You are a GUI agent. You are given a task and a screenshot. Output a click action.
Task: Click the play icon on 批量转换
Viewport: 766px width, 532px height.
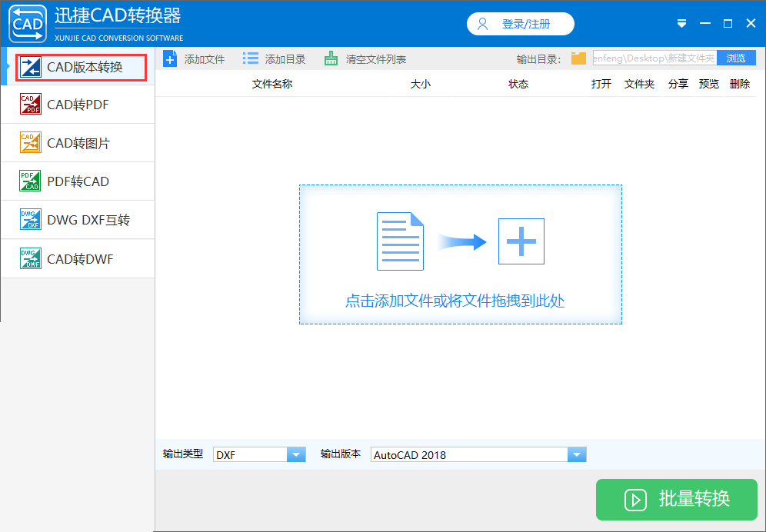(635, 500)
